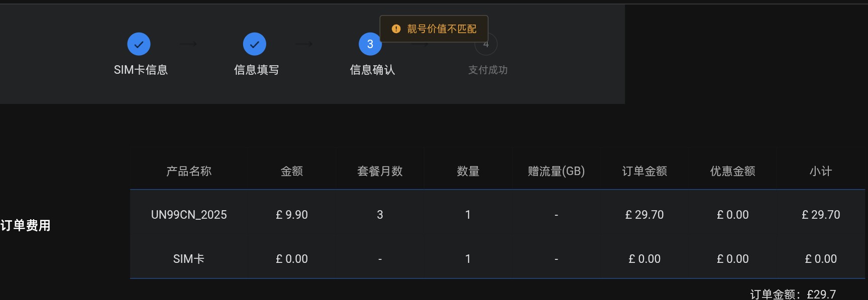Click the 赠流量(GB) column header
This screenshot has height=300, width=868.
pos(556,171)
